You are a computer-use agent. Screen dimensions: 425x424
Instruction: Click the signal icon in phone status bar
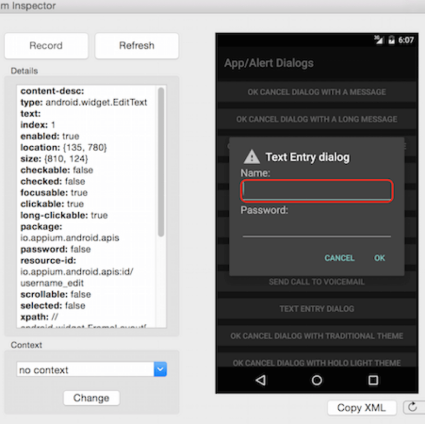coord(379,40)
